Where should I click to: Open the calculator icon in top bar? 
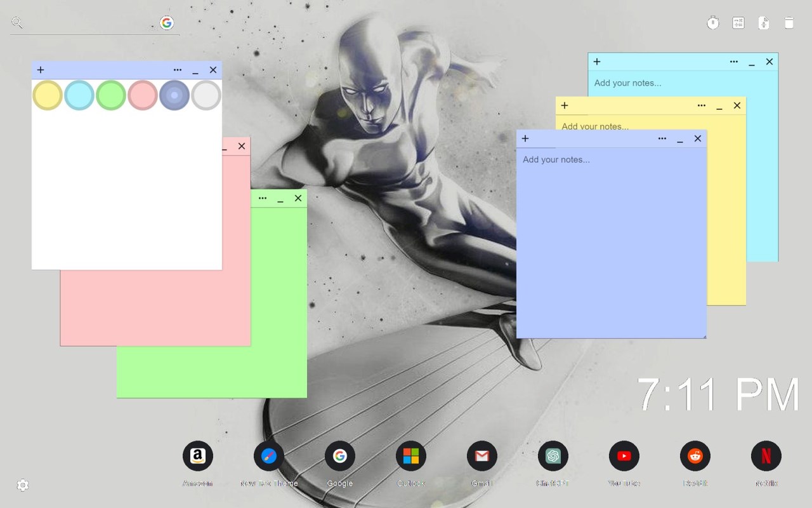tap(738, 23)
